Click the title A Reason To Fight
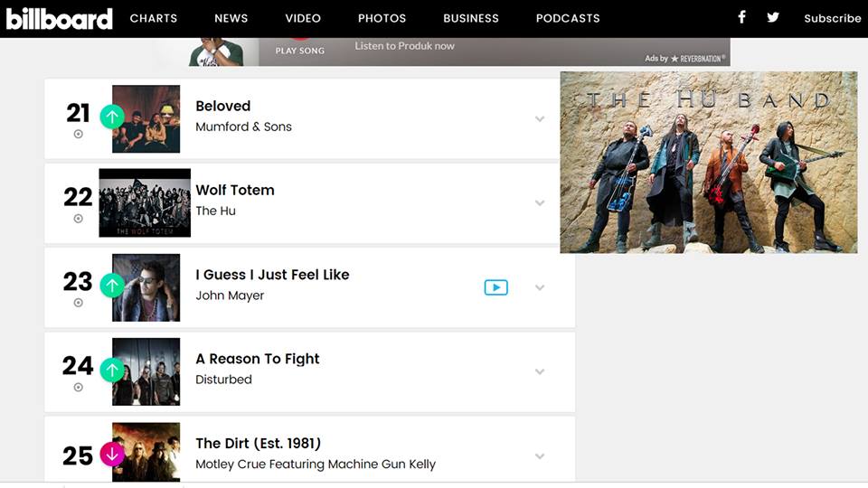 tap(258, 359)
